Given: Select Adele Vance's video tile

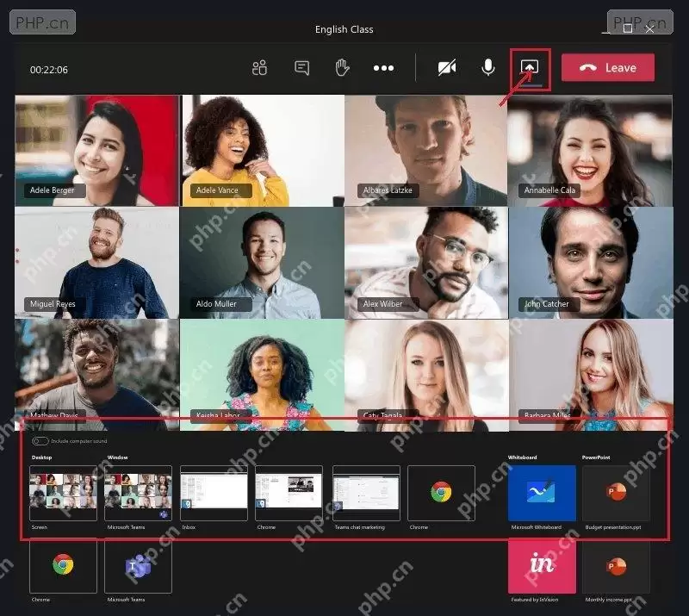Looking at the screenshot, I should pyautogui.click(x=262, y=151).
